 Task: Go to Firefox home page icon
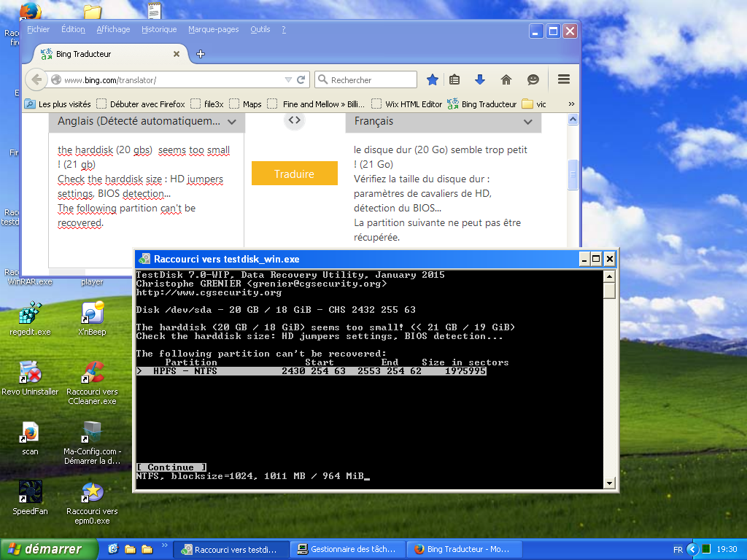point(506,79)
